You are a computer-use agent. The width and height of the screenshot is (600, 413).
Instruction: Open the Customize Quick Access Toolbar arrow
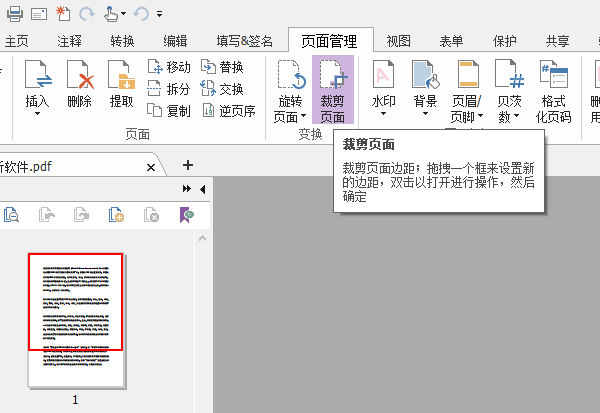[160, 14]
